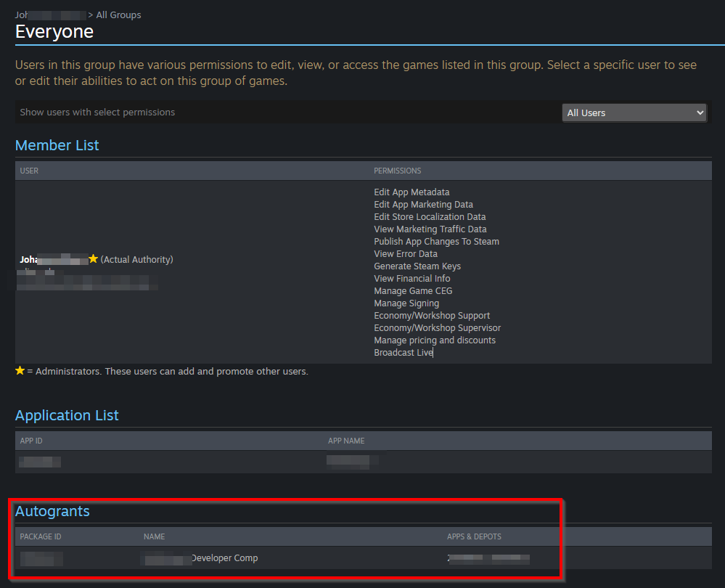Viewport: 725px width, 588px height.
Task: Click the PACKAGE ID column header
Action: tap(41, 536)
